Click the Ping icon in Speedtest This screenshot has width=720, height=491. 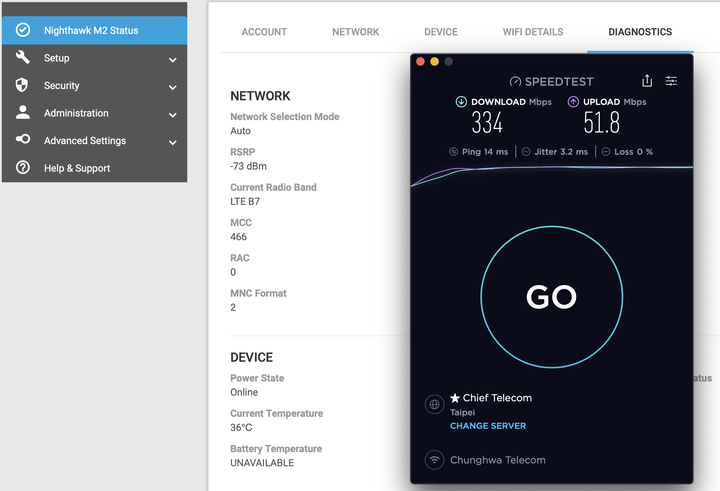tap(454, 152)
